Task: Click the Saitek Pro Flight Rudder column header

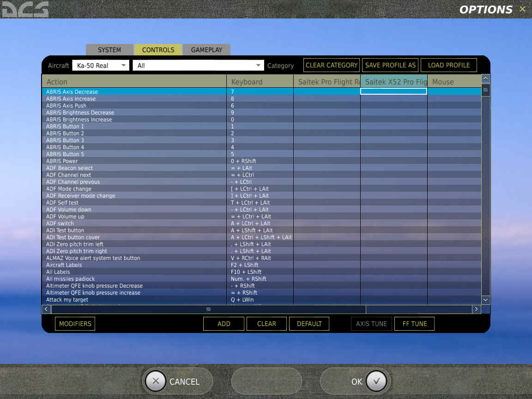Action: [x=327, y=82]
